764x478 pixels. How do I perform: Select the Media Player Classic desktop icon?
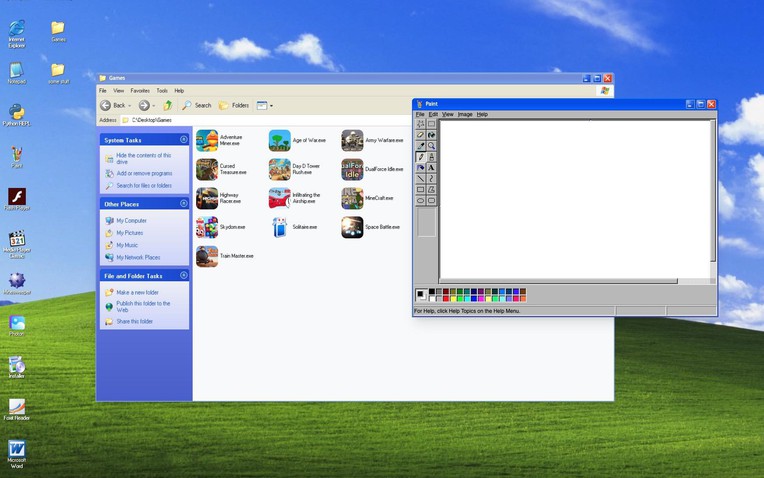[x=17, y=245]
